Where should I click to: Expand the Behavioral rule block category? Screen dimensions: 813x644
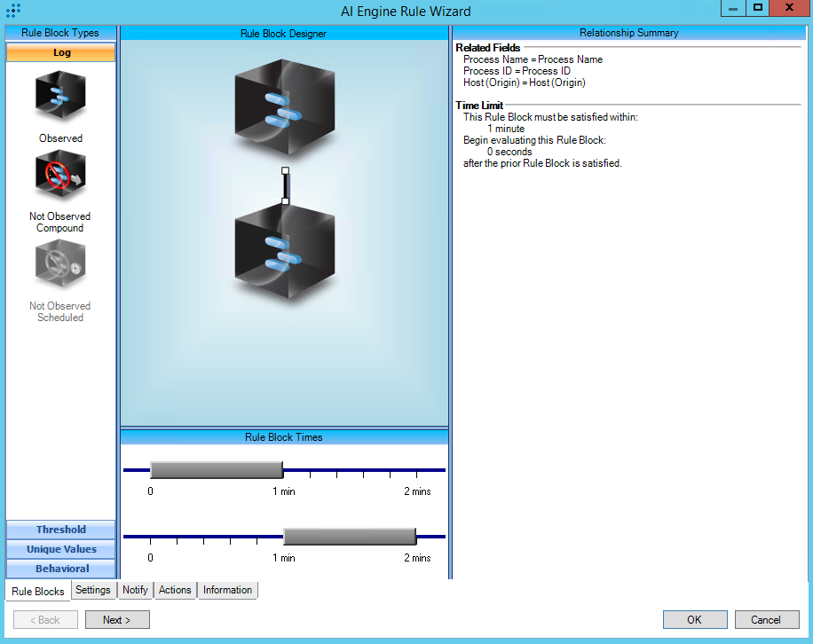[x=61, y=569]
